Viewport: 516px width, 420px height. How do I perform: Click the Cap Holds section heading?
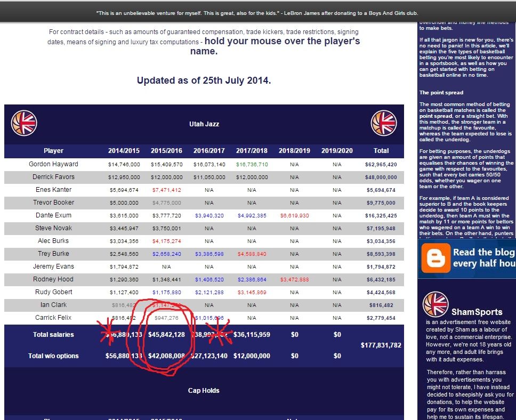pos(204,391)
